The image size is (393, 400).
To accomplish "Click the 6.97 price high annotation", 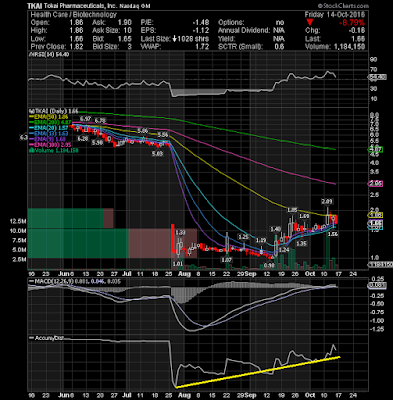I will (85, 119).
